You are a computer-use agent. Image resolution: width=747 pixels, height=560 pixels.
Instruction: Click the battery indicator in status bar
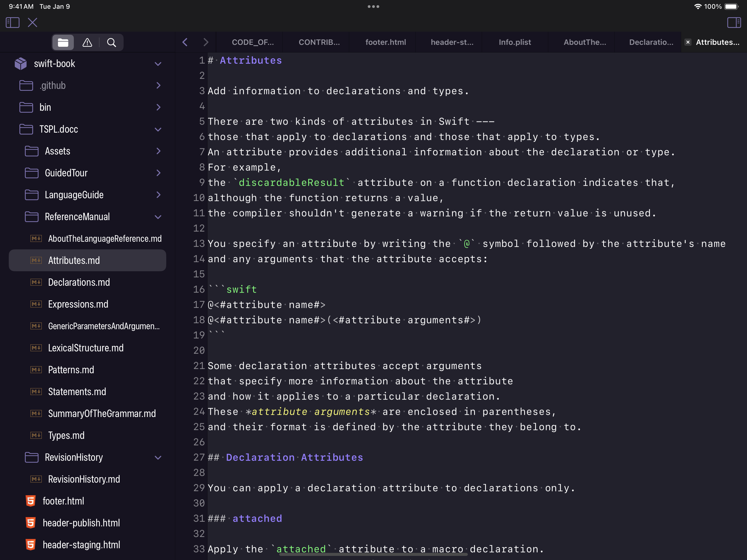732,6
